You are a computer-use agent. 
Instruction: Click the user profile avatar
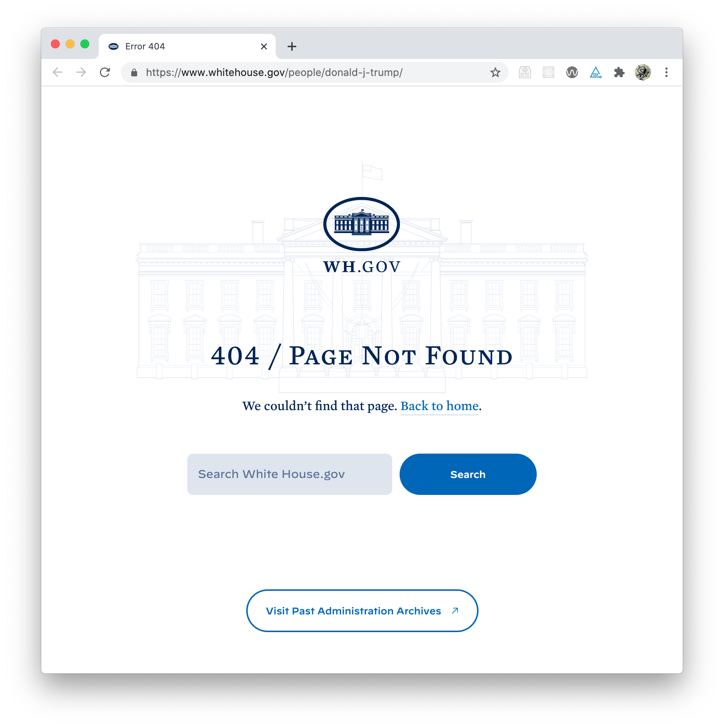point(643,72)
